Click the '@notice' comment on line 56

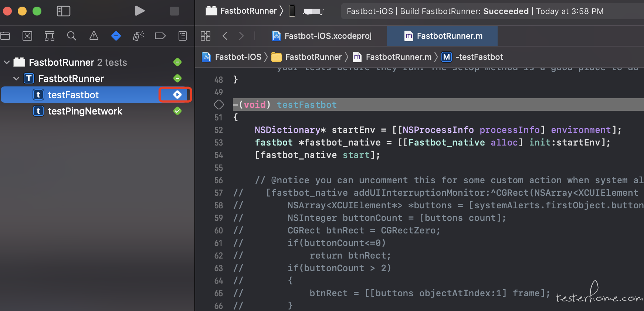point(290,180)
